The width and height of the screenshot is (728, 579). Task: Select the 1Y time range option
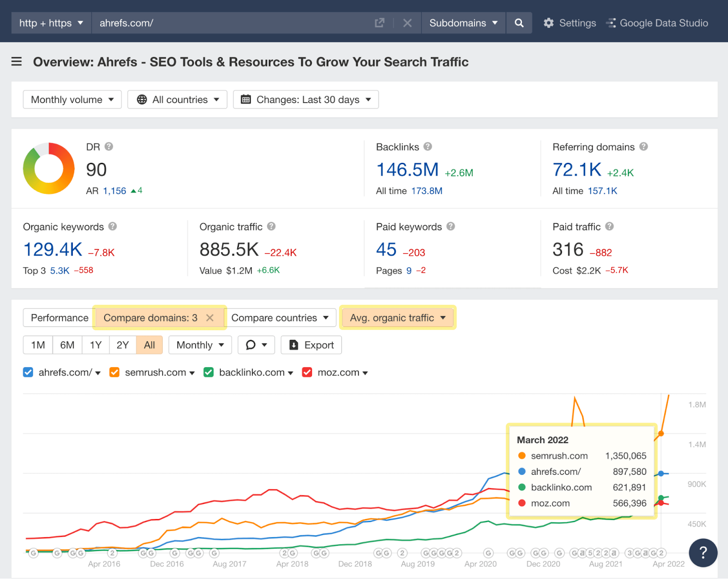click(96, 345)
